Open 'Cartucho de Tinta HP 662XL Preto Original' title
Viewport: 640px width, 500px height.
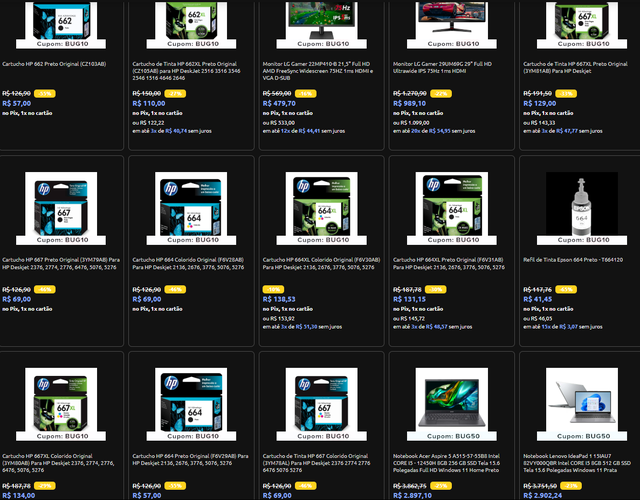tap(186, 71)
